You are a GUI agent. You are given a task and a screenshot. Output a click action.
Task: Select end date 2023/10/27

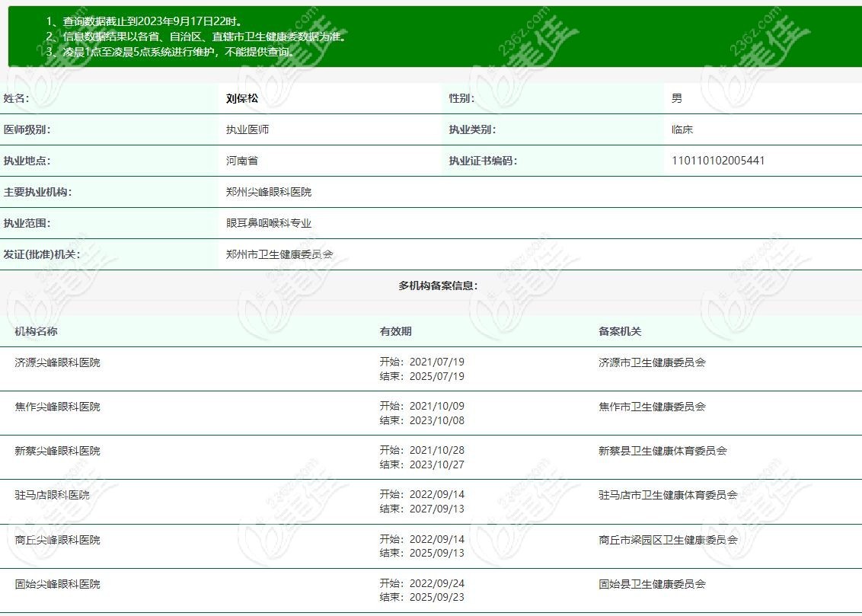[437, 464]
